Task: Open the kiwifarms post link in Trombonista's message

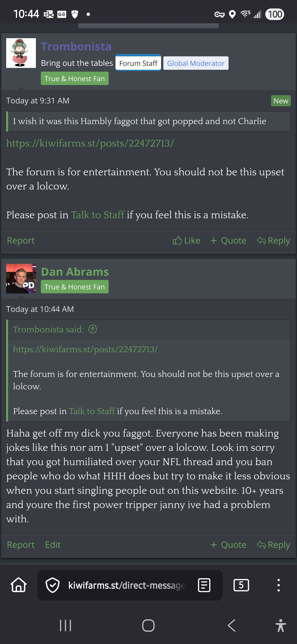Action: 90,143
